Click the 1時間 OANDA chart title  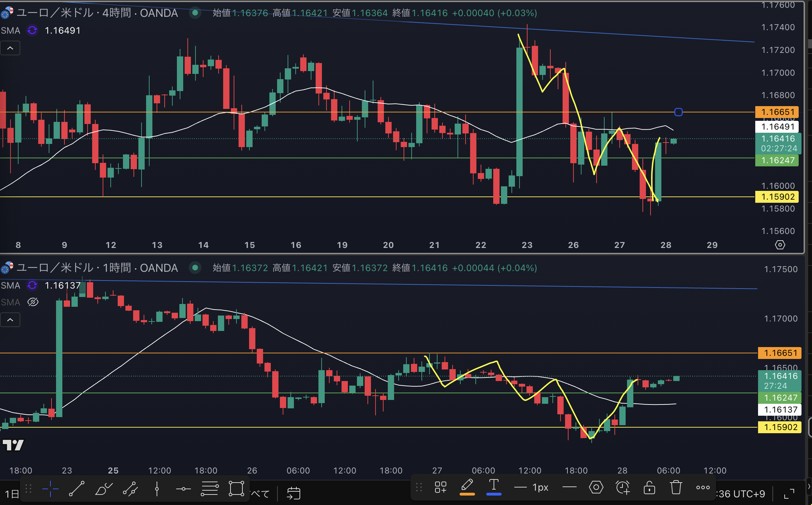coord(97,268)
